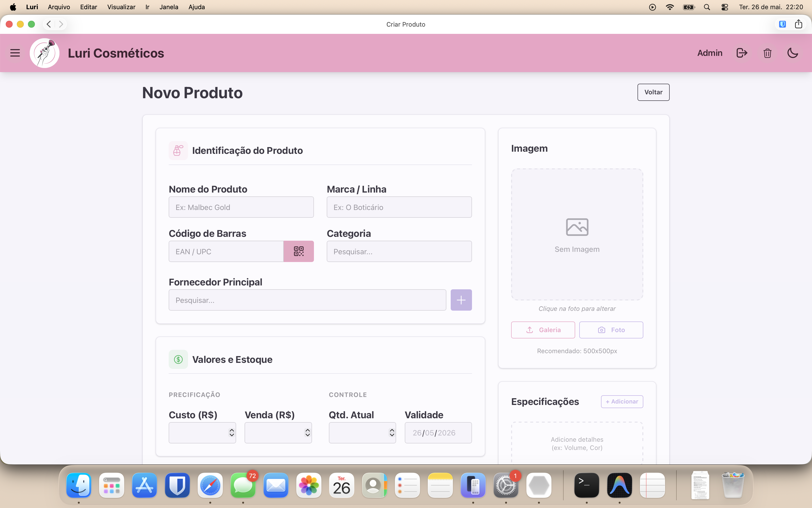Open Calendar from the Dock

342,485
